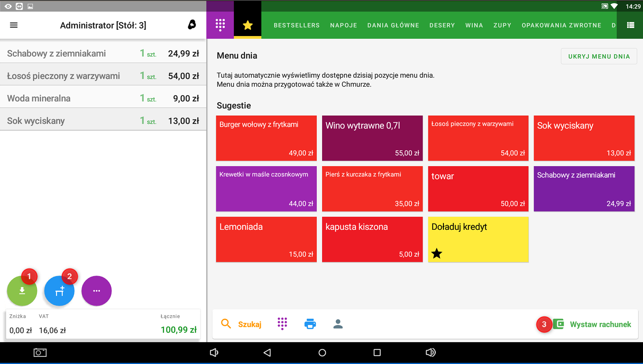Click the blue printer icon
Image resolution: width=643 pixels, height=364 pixels.
pyautogui.click(x=310, y=324)
